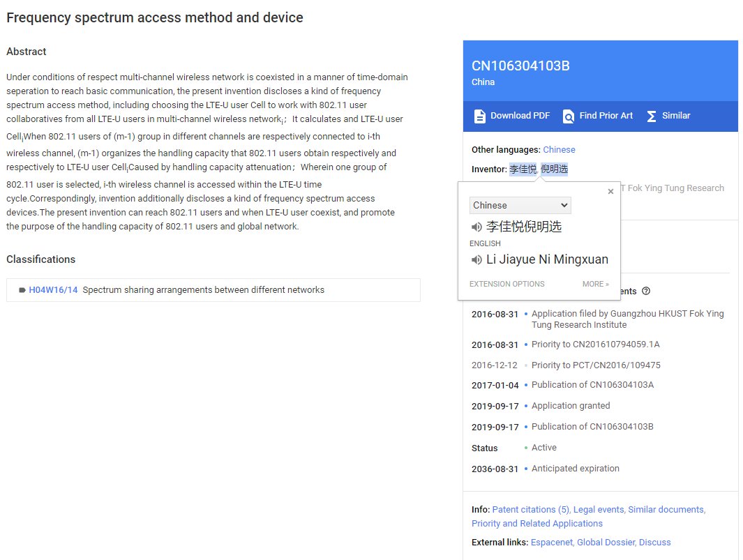Play English translation speaker icon

pyautogui.click(x=476, y=259)
